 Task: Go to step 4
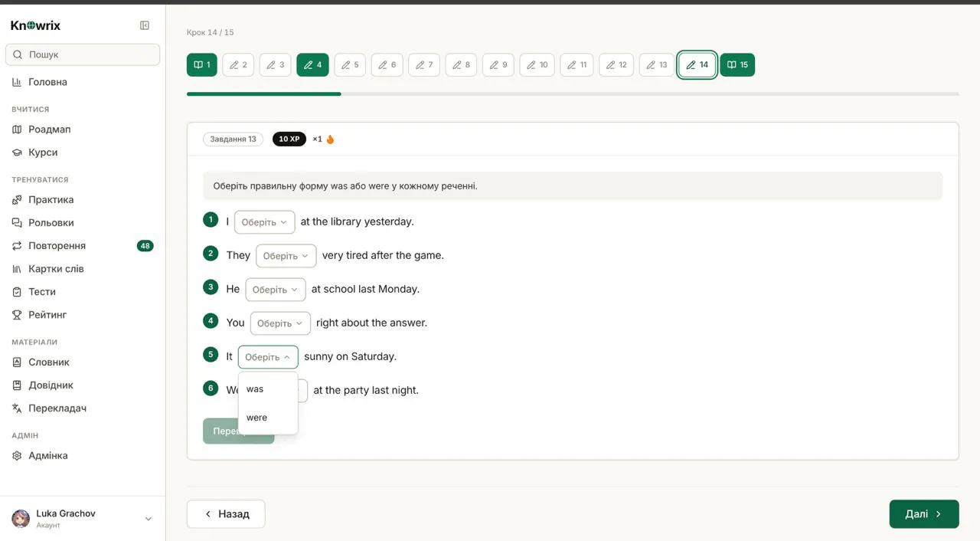[312, 65]
